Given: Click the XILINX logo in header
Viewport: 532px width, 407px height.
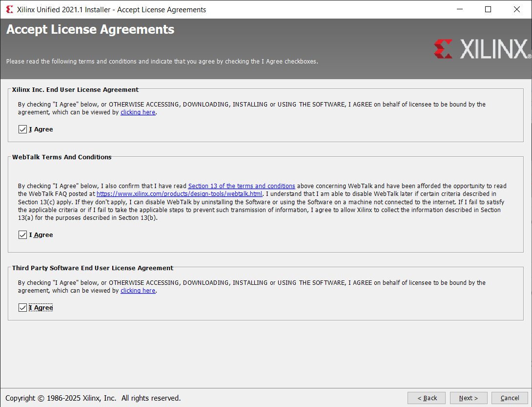Looking at the screenshot, I should [x=482, y=49].
